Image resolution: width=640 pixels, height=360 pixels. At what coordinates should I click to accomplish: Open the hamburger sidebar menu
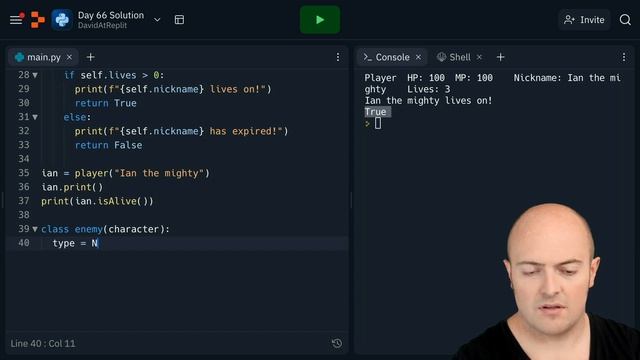point(16,20)
